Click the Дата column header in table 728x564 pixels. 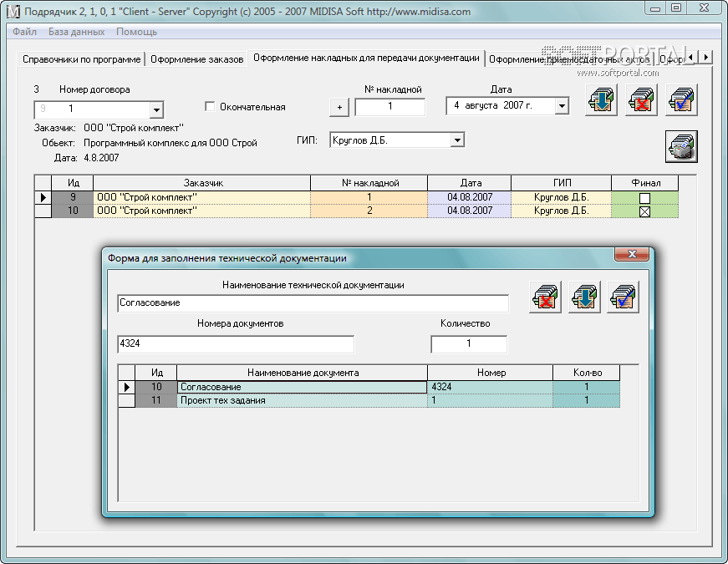470,183
